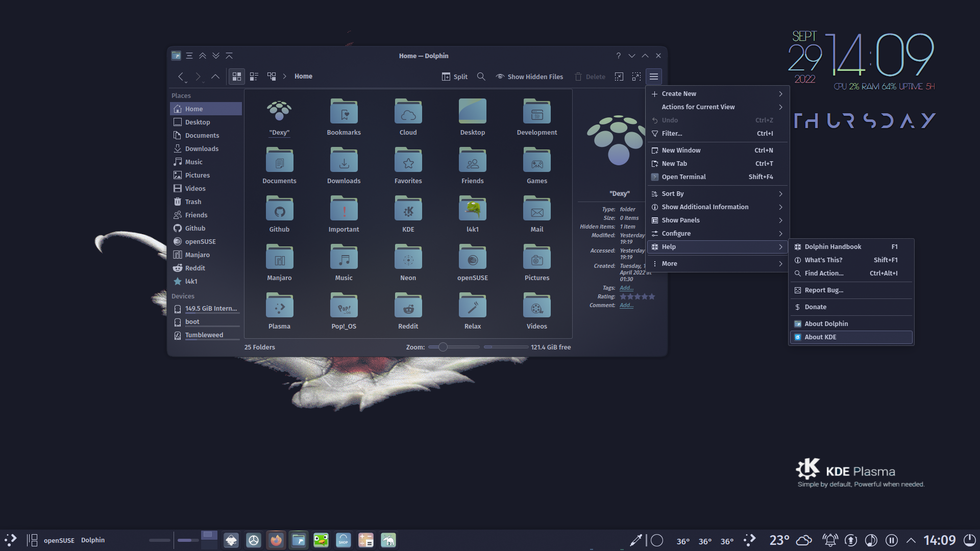This screenshot has width=980, height=551.
Task: Click the help question mark in titlebar
Action: 618,56
